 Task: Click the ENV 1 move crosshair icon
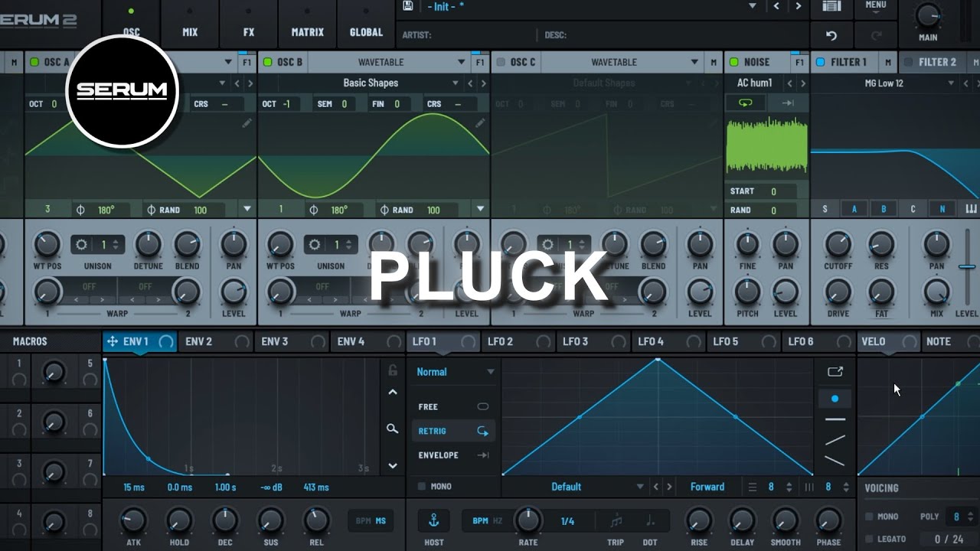pyautogui.click(x=112, y=341)
